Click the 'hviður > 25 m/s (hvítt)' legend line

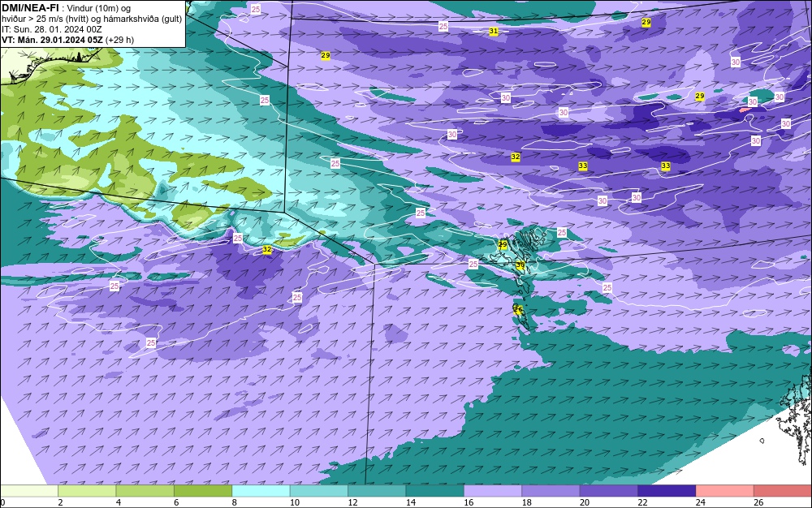tap(46, 19)
